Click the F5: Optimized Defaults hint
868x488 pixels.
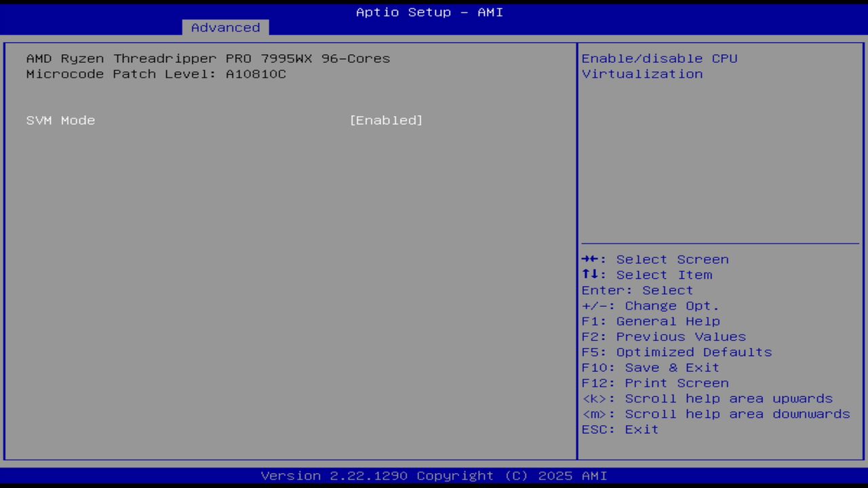(x=677, y=352)
